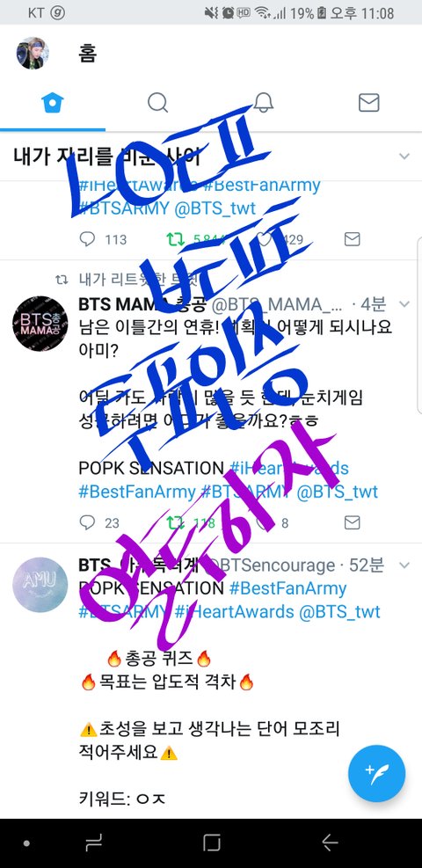The height and width of the screenshot is (868, 422).
Task: Share first tweet via direct message icon
Action: coord(353,239)
